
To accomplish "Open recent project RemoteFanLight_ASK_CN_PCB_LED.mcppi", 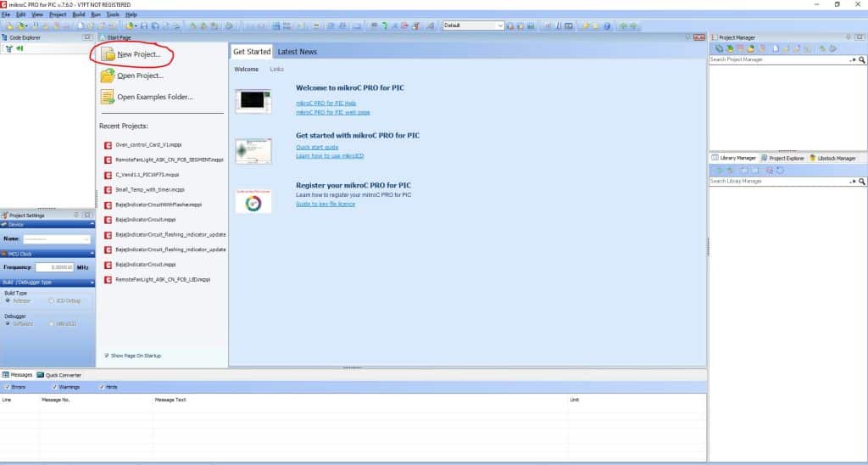I will pos(163,279).
